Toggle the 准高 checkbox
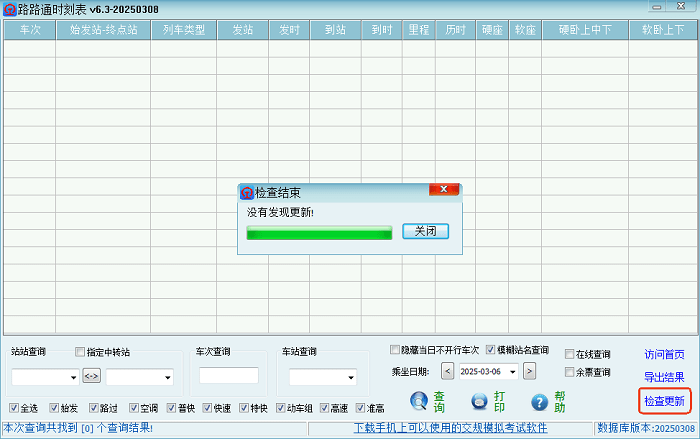 [x=360, y=408]
